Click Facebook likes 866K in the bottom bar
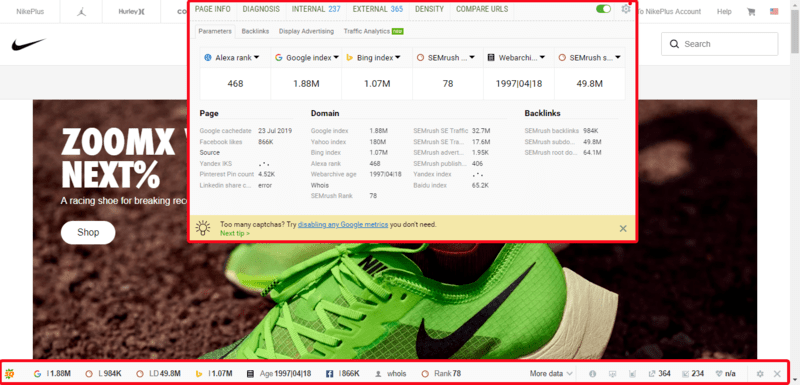The height and width of the screenshot is (385, 800). click(342, 374)
